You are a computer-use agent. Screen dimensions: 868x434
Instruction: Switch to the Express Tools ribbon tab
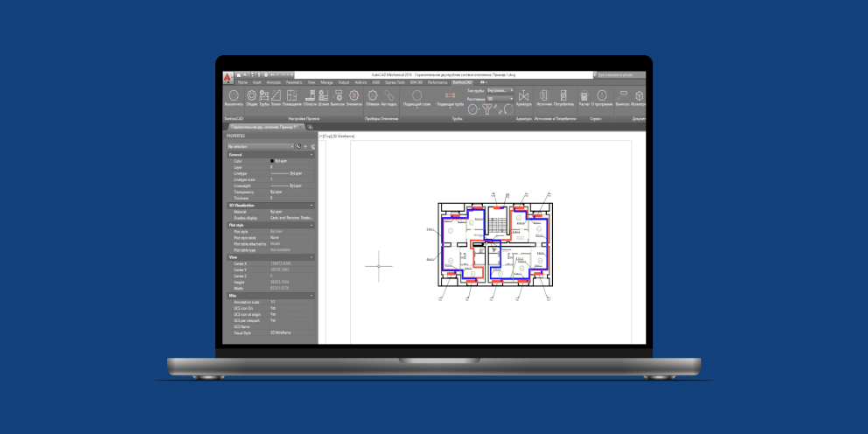(x=395, y=82)
